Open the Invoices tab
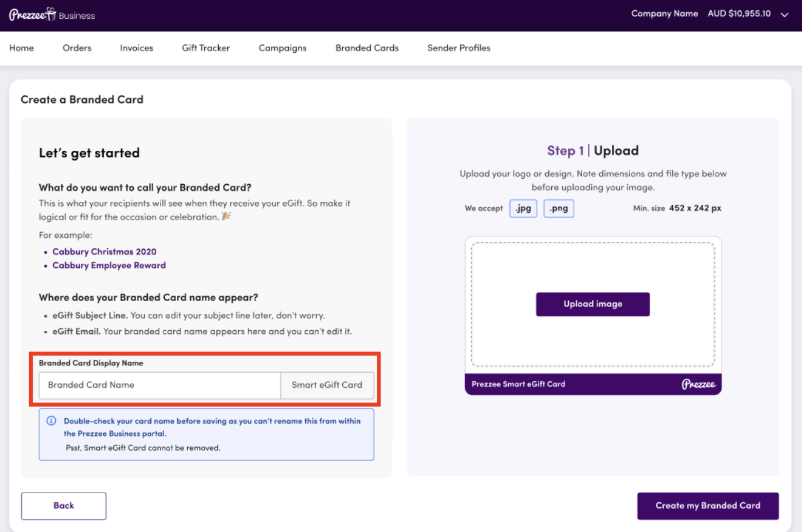Image resolution: width=802 pixels, height=532 pixels. (x=136, y=48)
